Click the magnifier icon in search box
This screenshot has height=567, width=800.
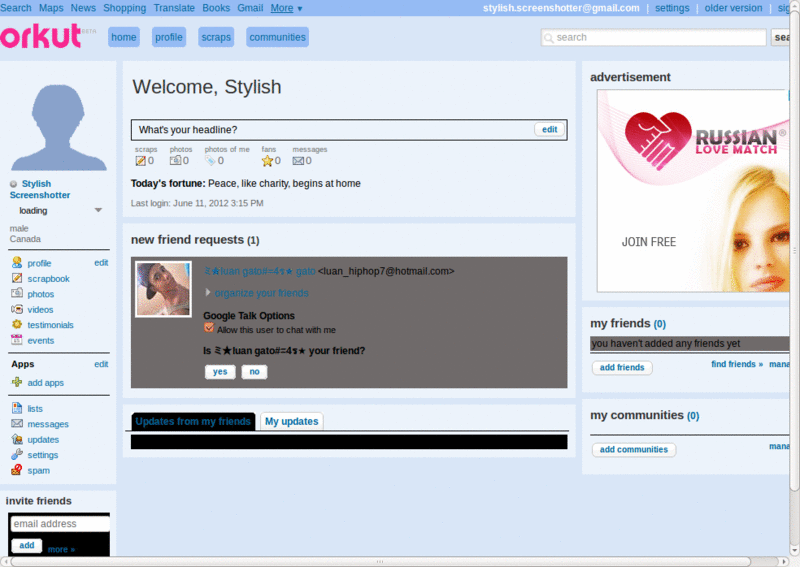(x=548, y=38)
